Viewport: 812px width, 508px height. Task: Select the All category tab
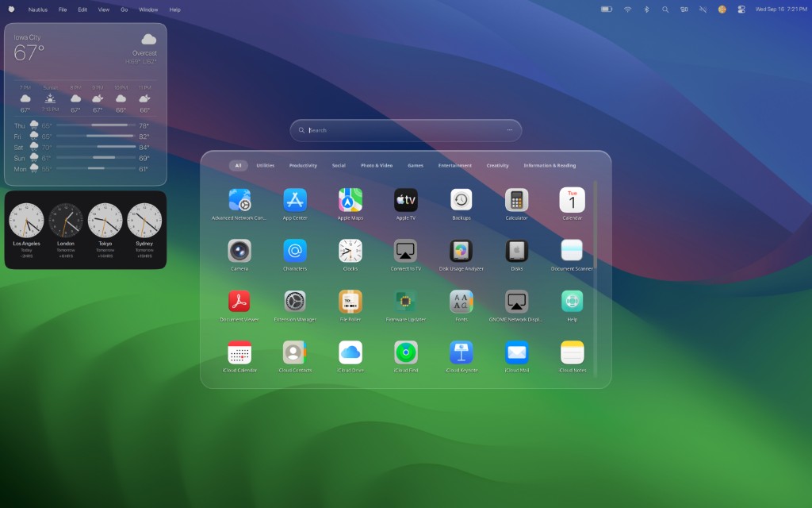(238, 165)
